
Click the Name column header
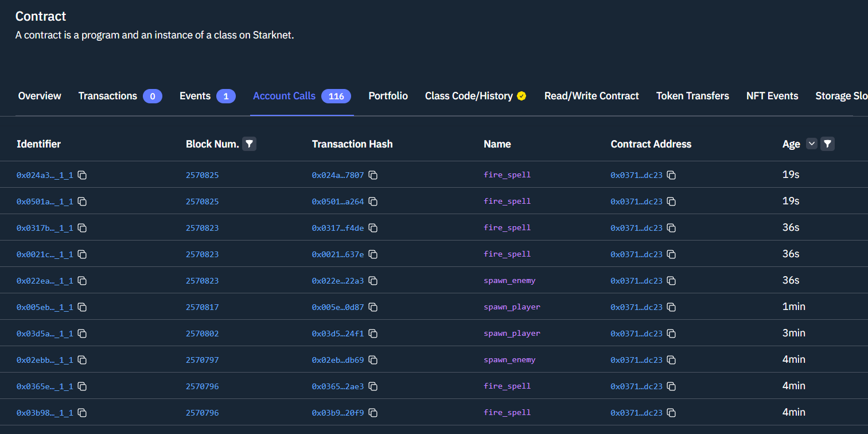click(x=497, y=144)
